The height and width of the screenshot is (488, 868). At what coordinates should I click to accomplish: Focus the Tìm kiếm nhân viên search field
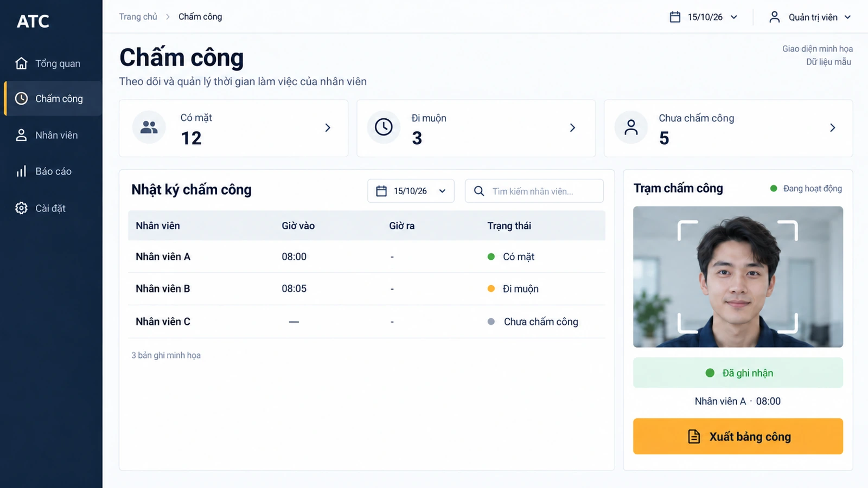pyautogui.click(x=534, y=191)
